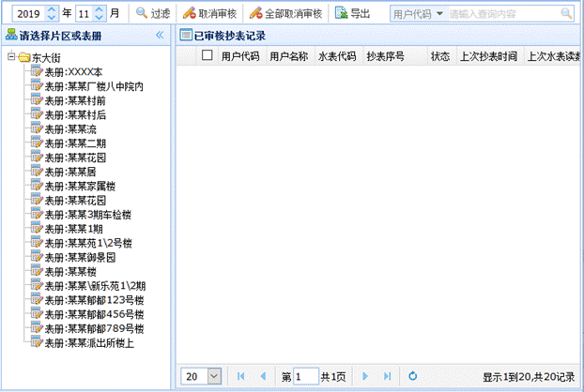The height and width of the screenshot is (392, 584).
Task: Click the magnifier search icon in query box
Action: [566, 13]
